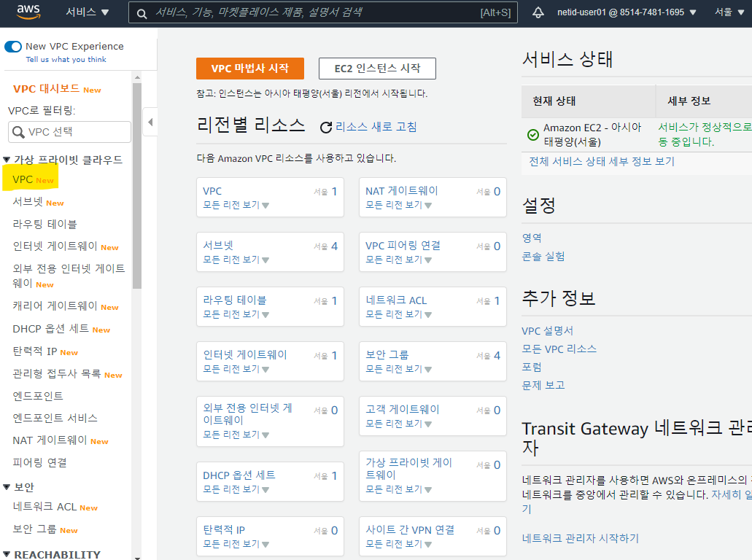This screenshot has width=752, height=560.
Task: Click the 고객 게이트웨이 card title
Action: click(402, 409)
